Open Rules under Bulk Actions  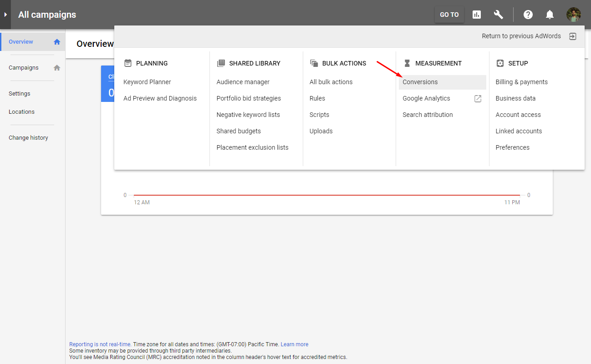click(x=317, y=98)
